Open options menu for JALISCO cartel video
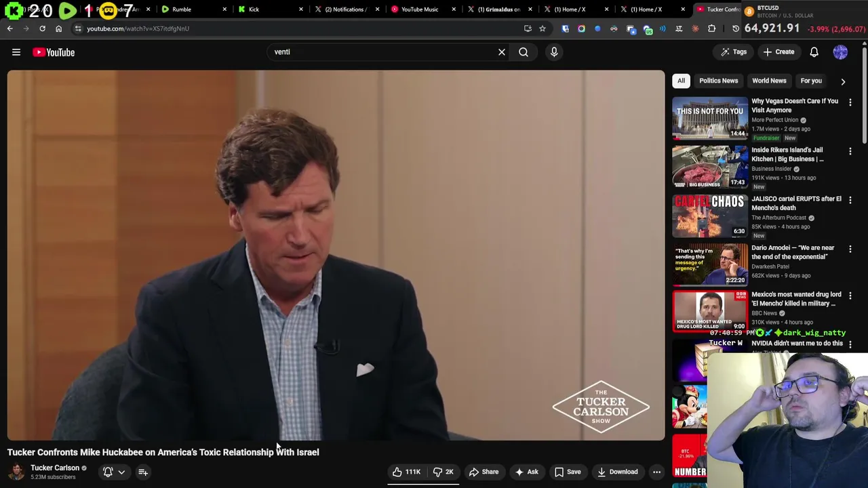The height and width of the screenshot is (488, 868). [x=850, y=200]
